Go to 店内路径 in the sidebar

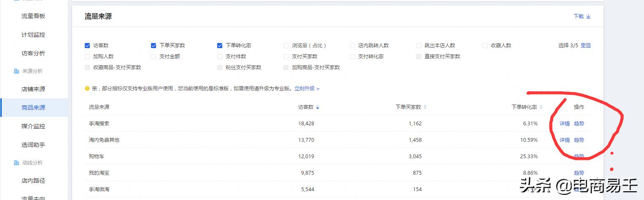33,181
